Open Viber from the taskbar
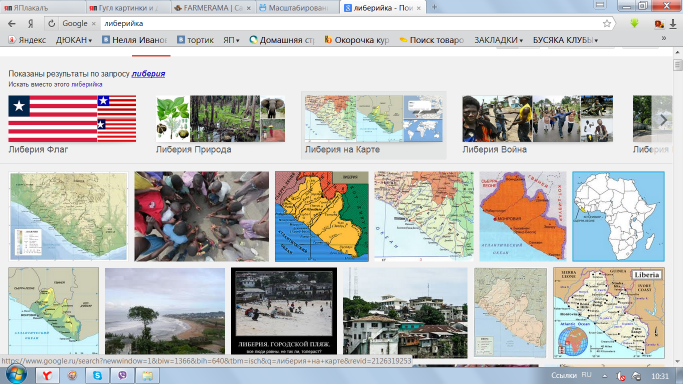Screen dimensions: 683x384 [x=122, y=375]
